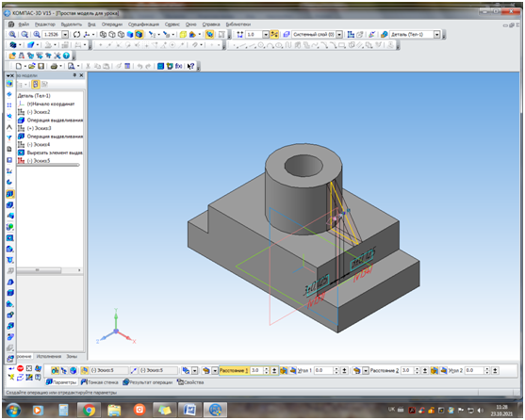The width and height of the screenshot is (525, 420).
Task: Select the shaded with edges display icon
Action: pyautogui.click(x=139, y=35)
